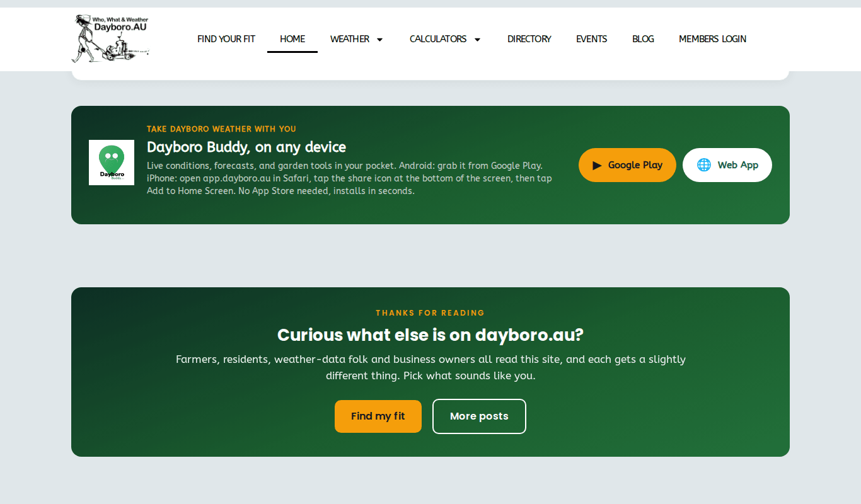The width and height of the screenshot is (861, 504).
Task: Open the Members Login page
Action: point(712,39)
